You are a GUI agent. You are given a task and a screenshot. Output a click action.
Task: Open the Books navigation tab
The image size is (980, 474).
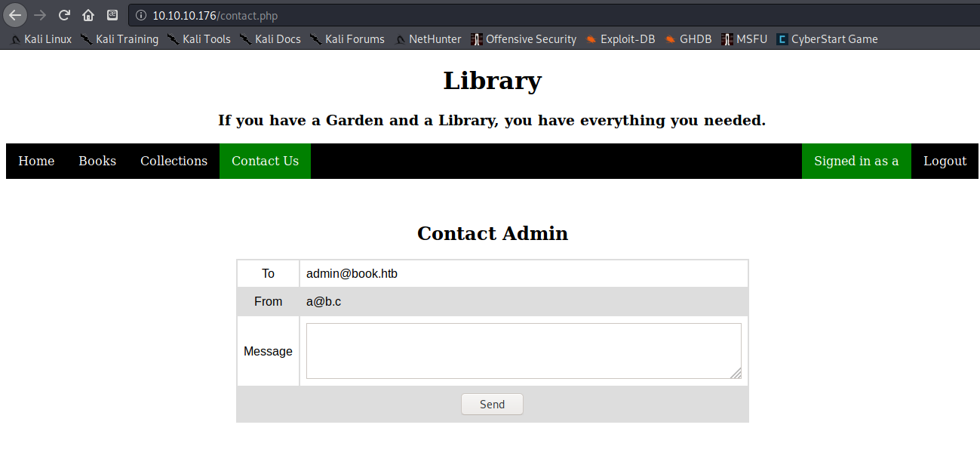click(97, 161)
